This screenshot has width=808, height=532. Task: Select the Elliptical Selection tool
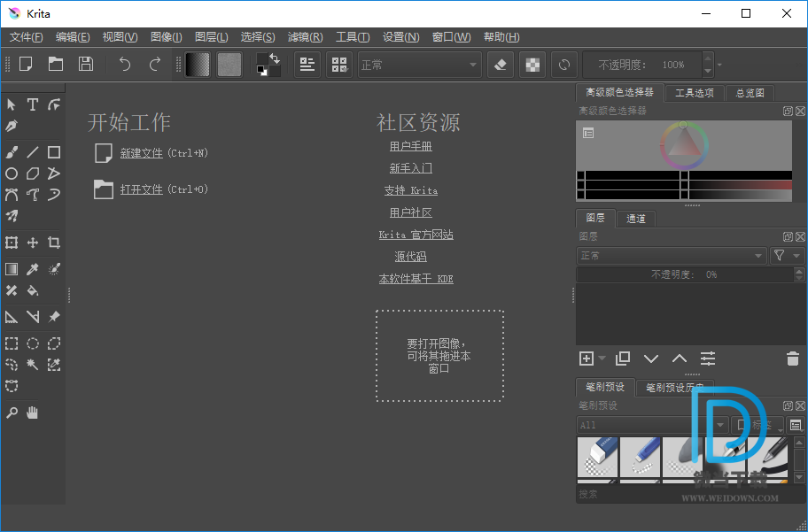[x=33, y=343]
